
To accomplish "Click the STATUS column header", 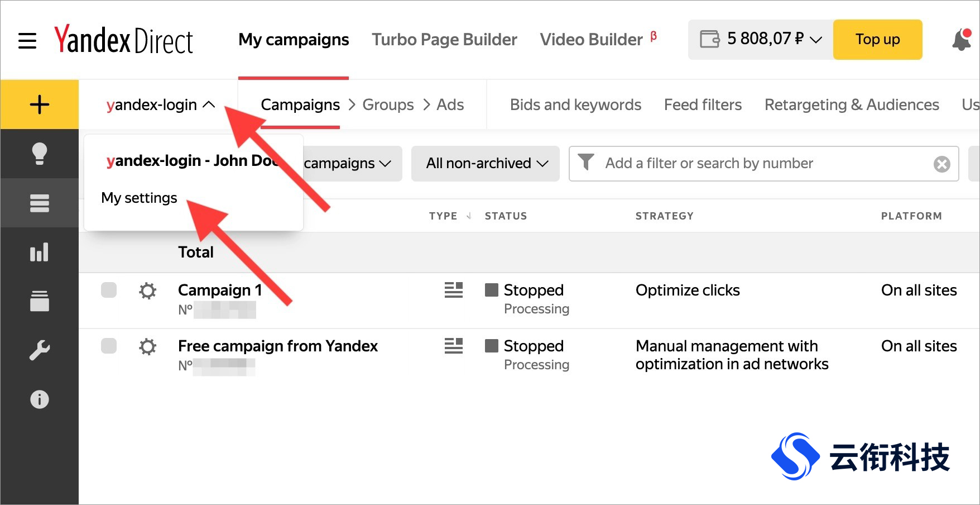I will tap(506, 216).
